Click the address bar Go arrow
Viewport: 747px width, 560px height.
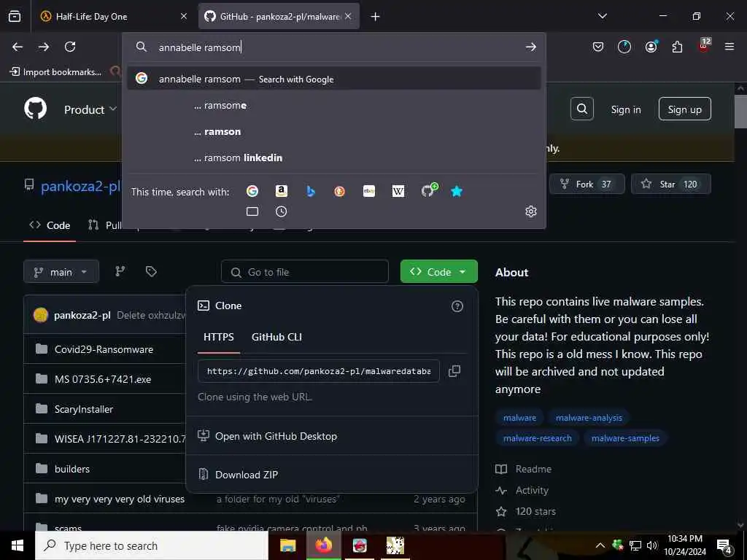coord(531,47)
